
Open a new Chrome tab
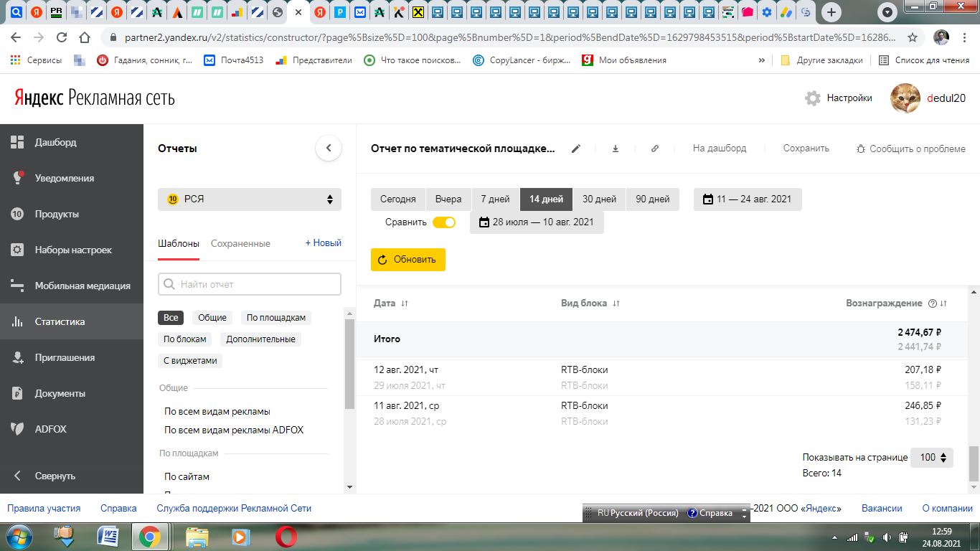tap(831, 12)
